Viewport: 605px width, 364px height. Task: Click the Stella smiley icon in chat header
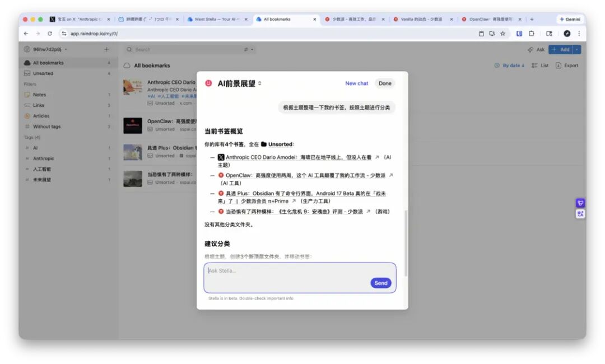click(x=208, y=83)
